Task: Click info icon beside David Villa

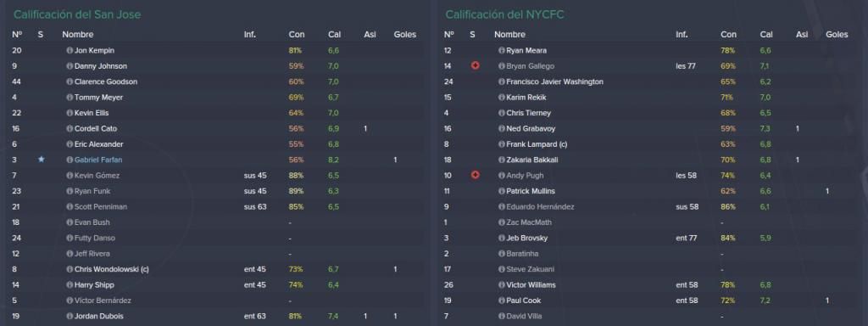Action: [x=502, y=316]
